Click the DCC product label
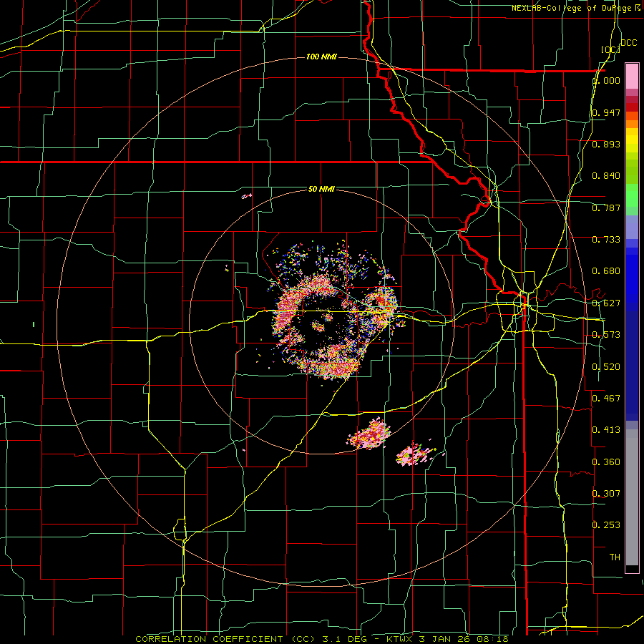This screenshot has height=644, width=644. (x=628, y=43)
